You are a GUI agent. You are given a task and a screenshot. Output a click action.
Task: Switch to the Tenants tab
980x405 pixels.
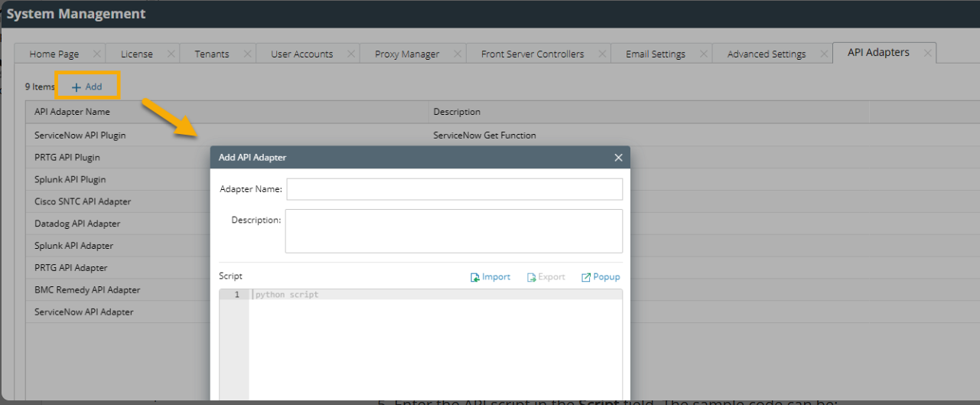coord(212,54)
